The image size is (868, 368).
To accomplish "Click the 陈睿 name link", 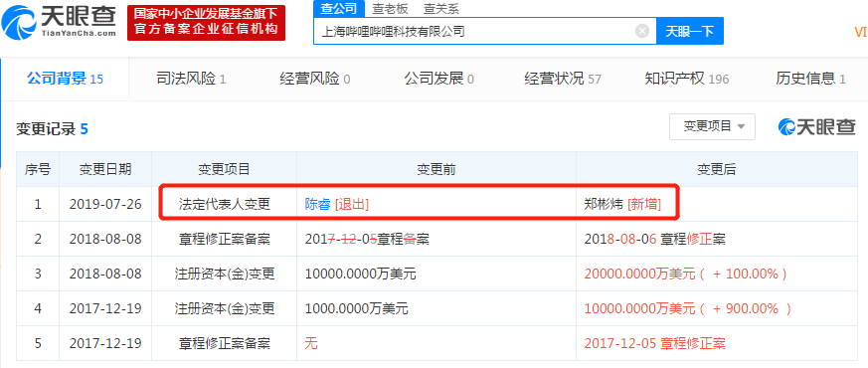I will coord(317,204).
